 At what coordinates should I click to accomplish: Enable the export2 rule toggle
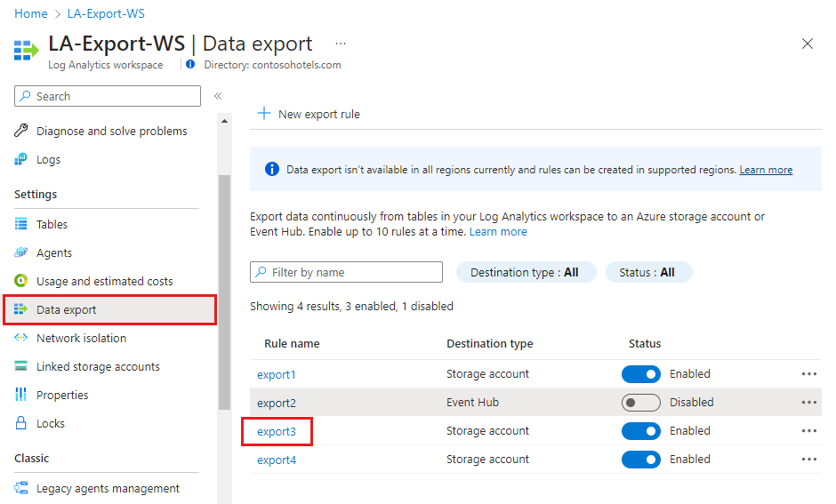click(640, 403)
